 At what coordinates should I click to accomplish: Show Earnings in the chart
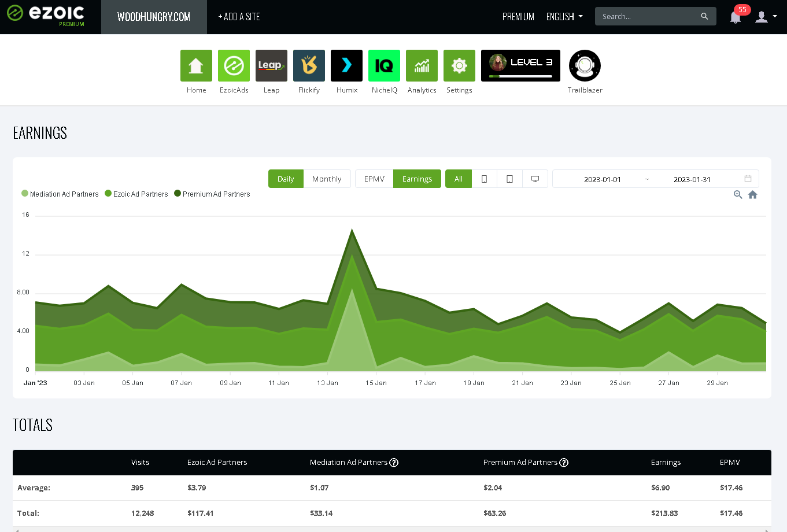pyautogui.click(x=417, y=179)
